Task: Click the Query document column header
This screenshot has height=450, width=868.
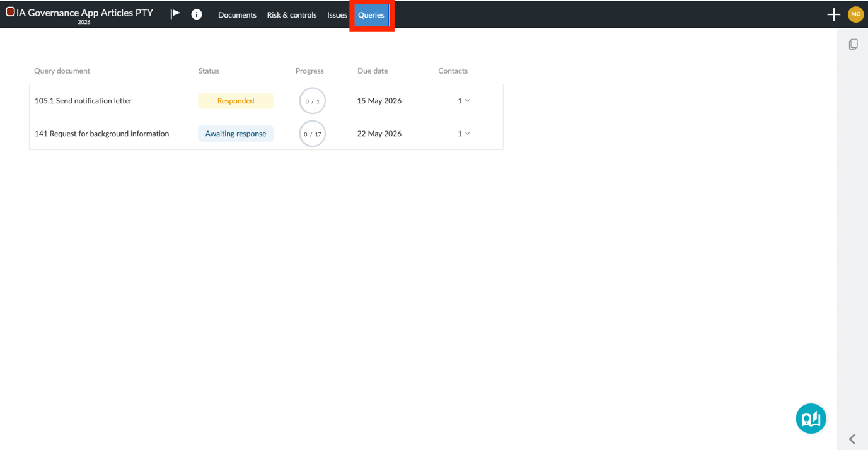Action: [62, 71]
